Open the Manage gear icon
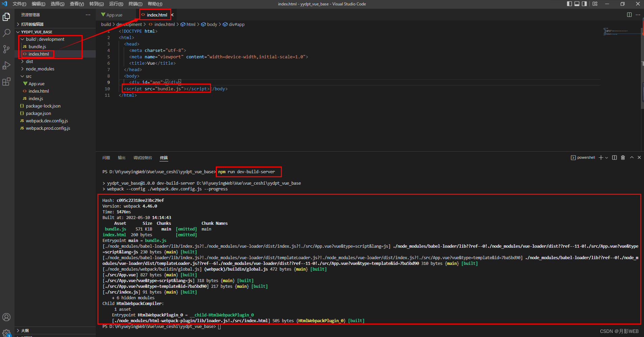The width and height of the screenshot is (644, 337). click(x=6, y=333)
